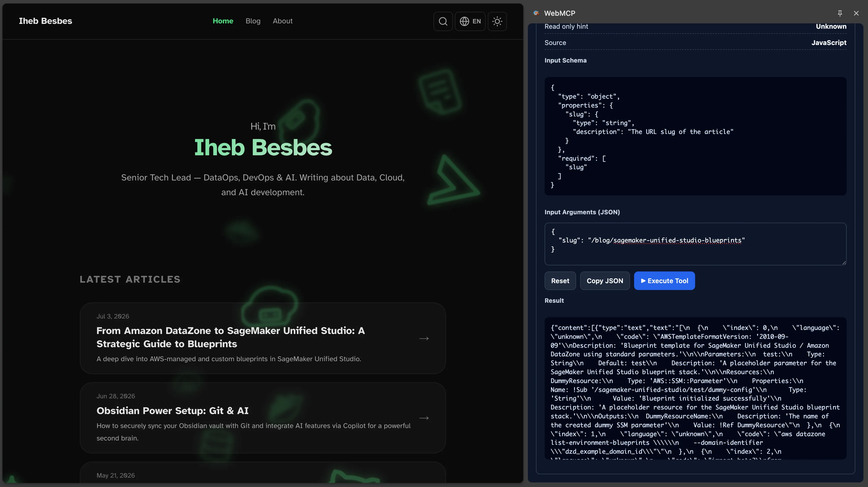The width and height of the screenshot is (868, 487).
Task: Click the 'Input Arguments (JSON)' label
Action: [582, 212]
